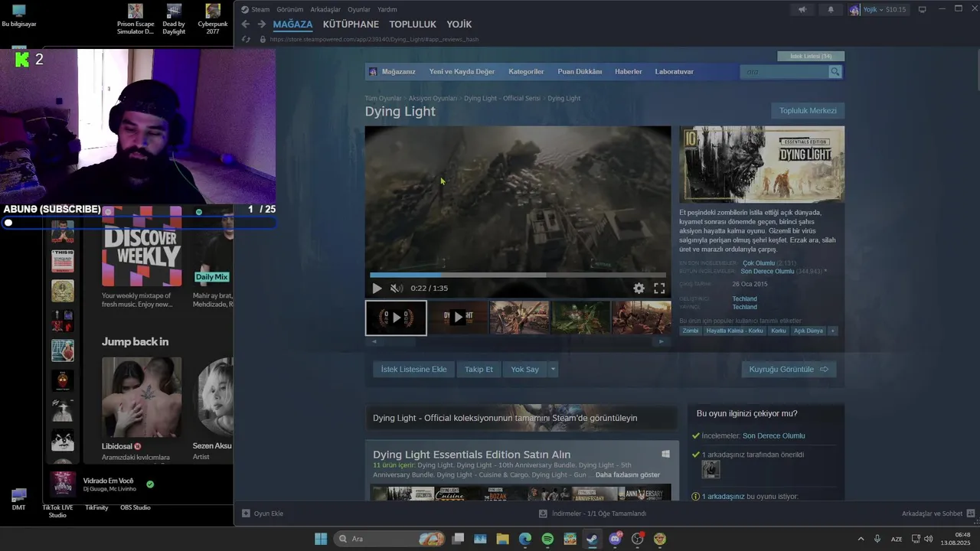Open the official collection banner on Steam
The width and height of the screenshot is (980, 551).
pyautogui.click(x=521, y=418)
